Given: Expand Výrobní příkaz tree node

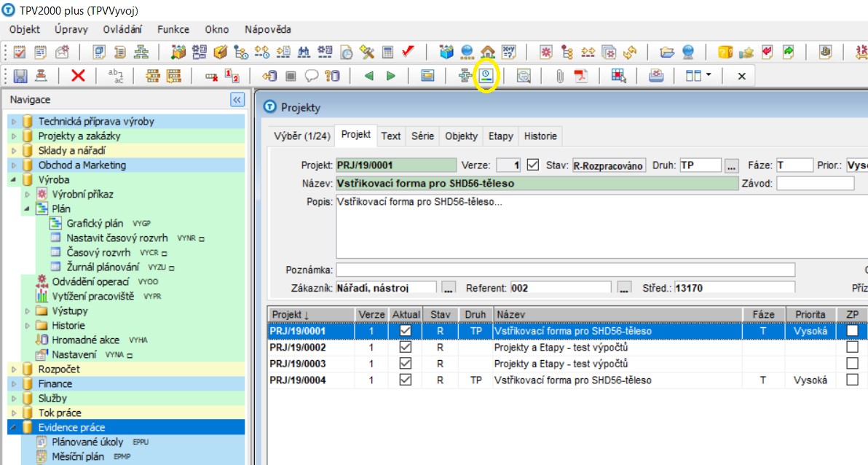Looking at the screenshot, I should click(x=27, y=195).
